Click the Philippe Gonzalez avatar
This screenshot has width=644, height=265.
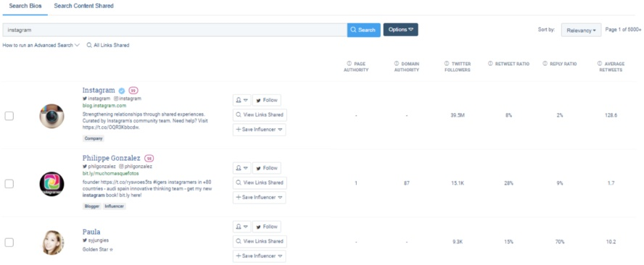(51, 184)
